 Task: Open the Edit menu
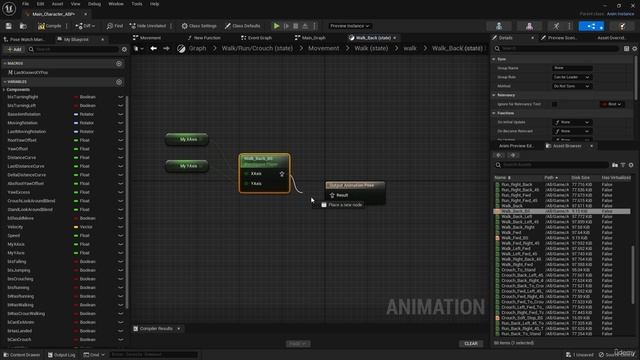[40, 4]
